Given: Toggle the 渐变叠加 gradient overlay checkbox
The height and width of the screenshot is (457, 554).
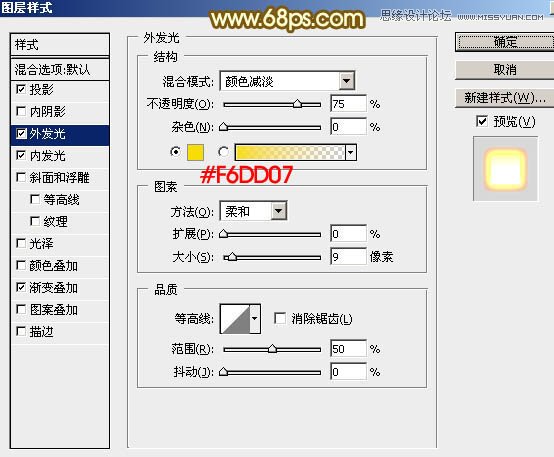Looking at the screenshot, I should 21,287.
